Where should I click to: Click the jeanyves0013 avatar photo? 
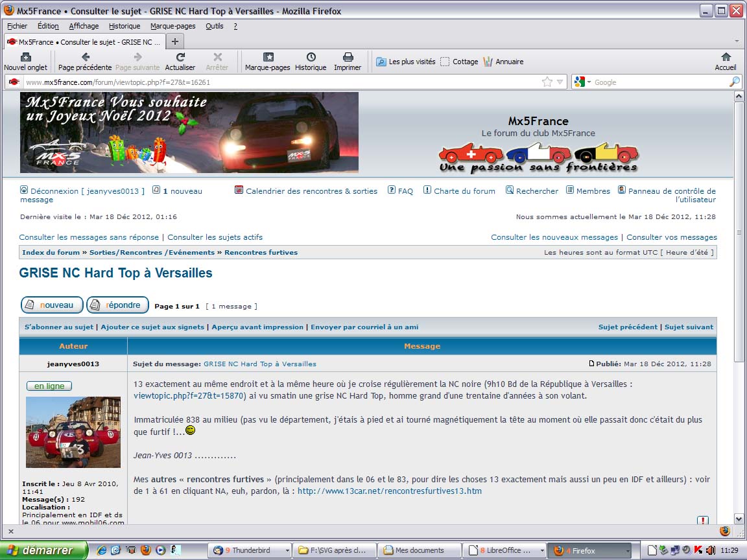click(x=73, y=432)
